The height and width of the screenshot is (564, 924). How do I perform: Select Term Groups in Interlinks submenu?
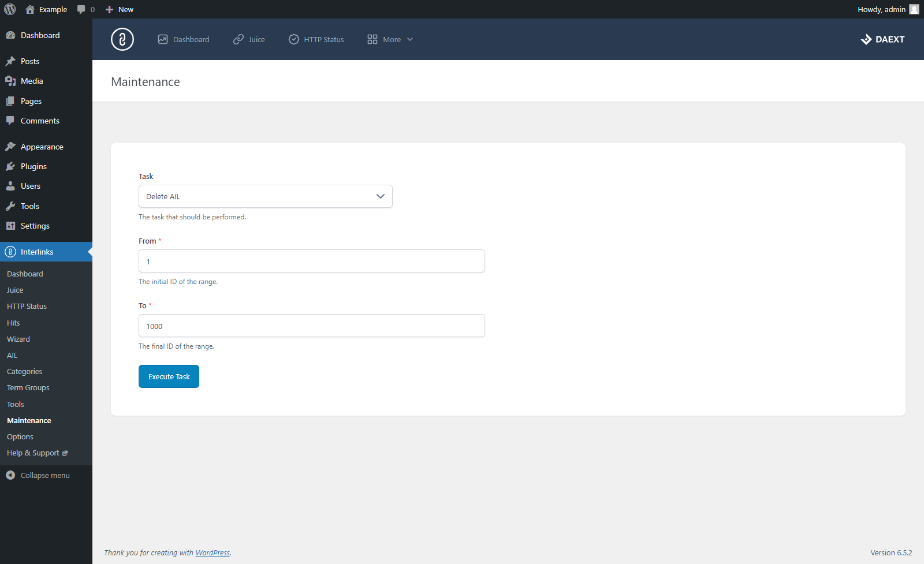coord(28,388)
